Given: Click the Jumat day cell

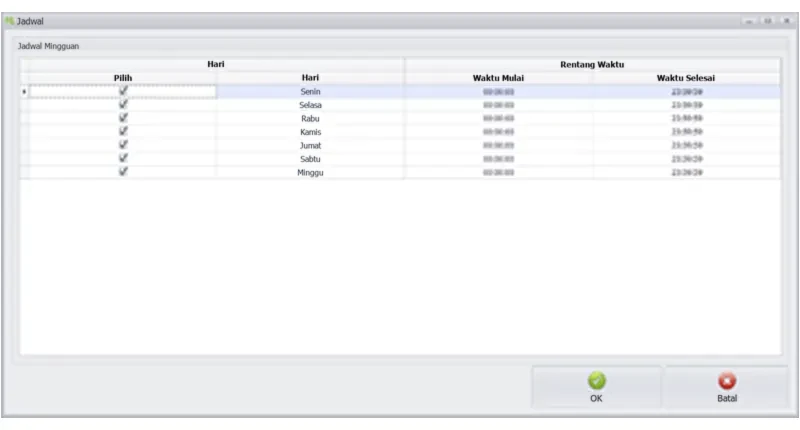Looking at the screenshot, I should (x=310, y=145).
